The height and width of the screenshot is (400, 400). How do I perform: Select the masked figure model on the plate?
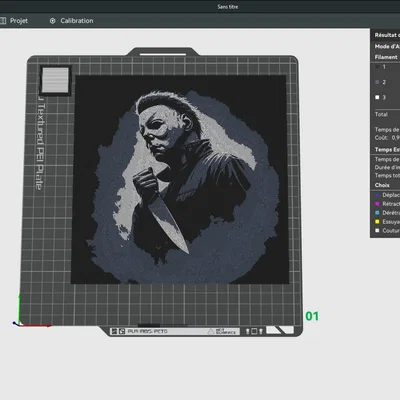pos(180,179)
